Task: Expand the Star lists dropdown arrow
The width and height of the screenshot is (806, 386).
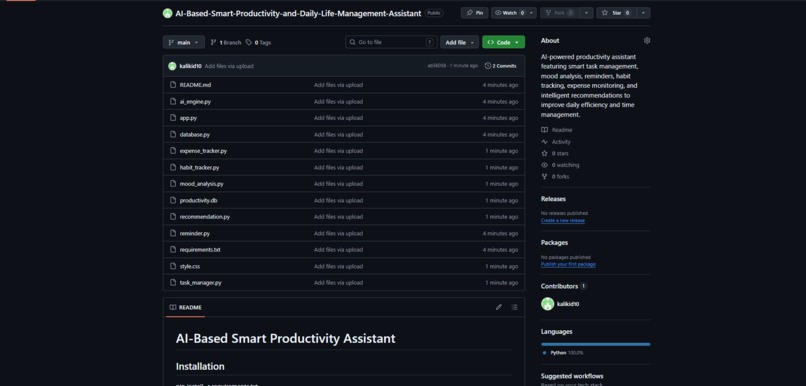Action: point(643,13)
